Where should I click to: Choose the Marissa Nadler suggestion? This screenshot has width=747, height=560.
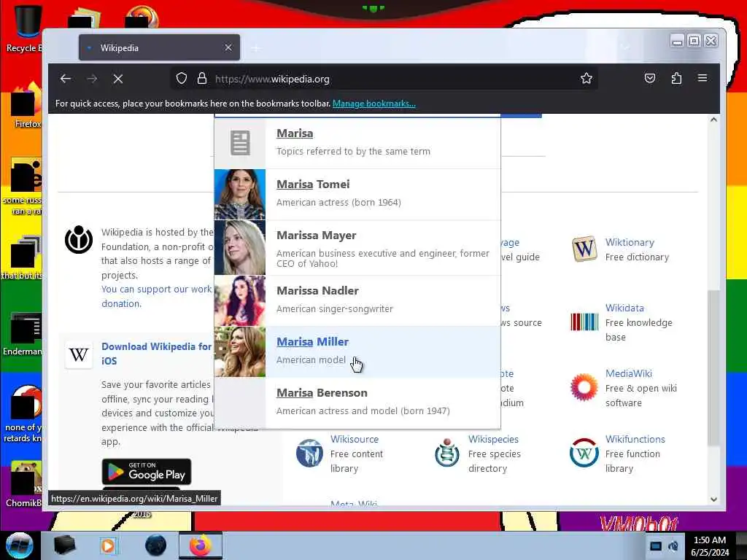pyautogui.click(x=357, y=300)
